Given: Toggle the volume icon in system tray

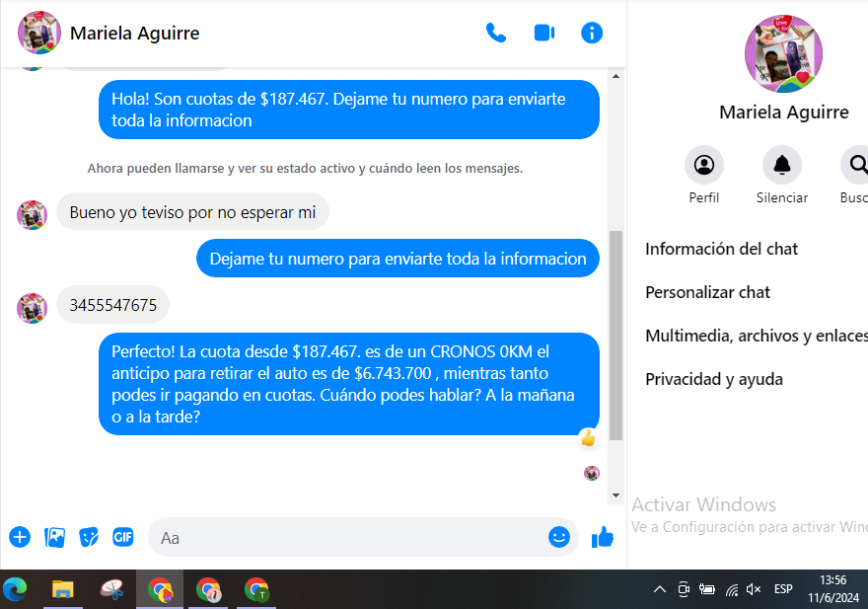Looking at the screenshot, I should tap(754, 589).
